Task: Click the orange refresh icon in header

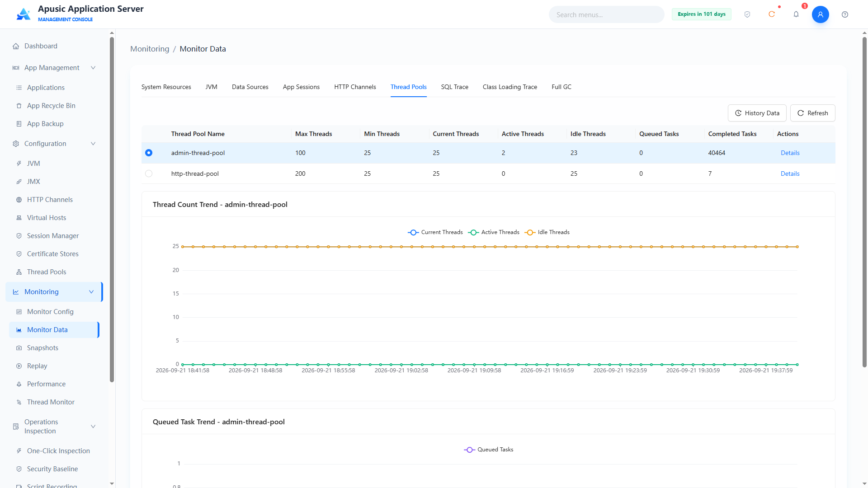Action: pos(772,14)
